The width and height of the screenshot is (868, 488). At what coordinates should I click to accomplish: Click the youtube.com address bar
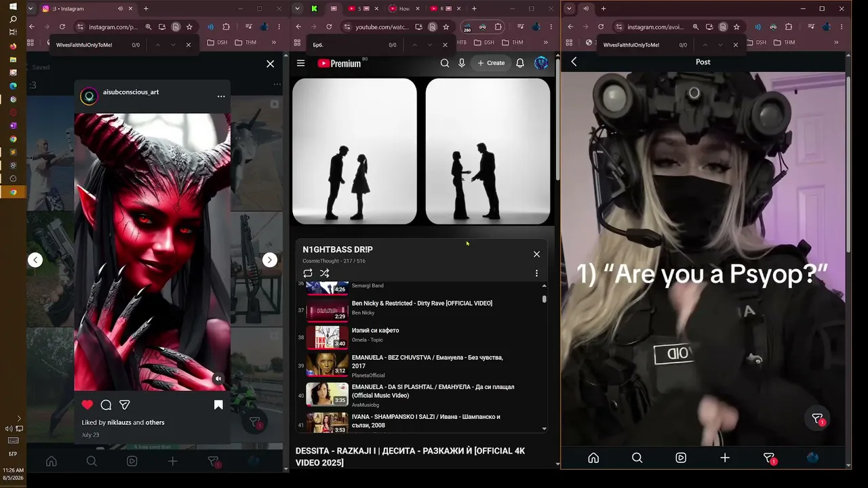tap(382, 27)
